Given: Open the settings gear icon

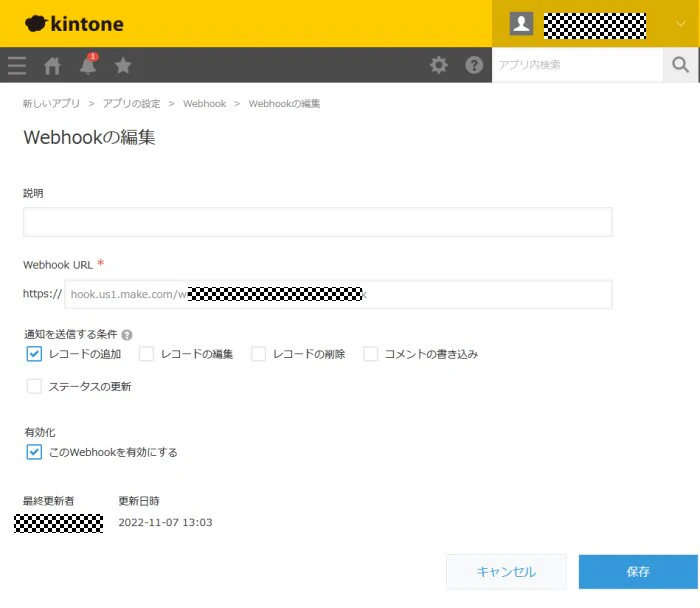Looking at the screenshot, I should (x=438, y=65).
